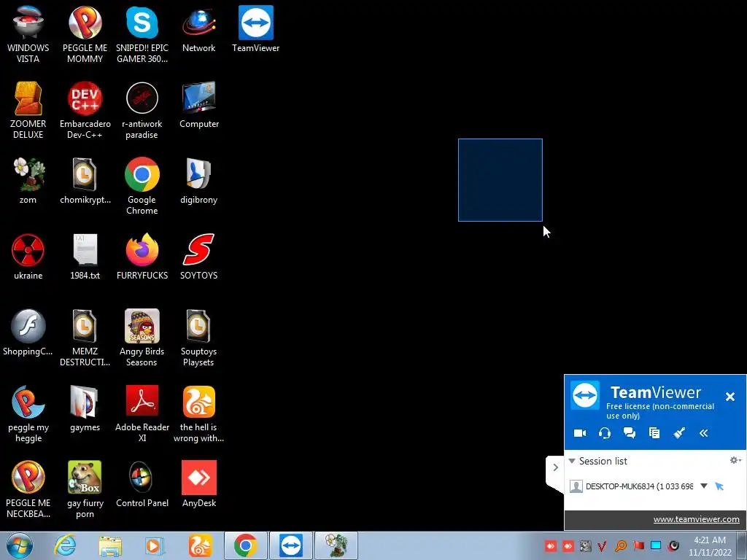Start video in TeamViewer panel
The height and width of the screenshot is (560, 747).
580,433
